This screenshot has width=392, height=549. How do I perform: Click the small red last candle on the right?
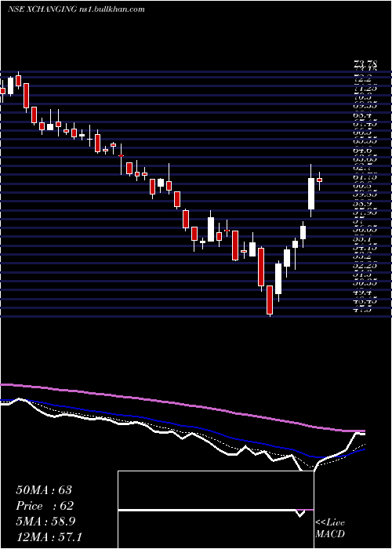click(319, 180)
